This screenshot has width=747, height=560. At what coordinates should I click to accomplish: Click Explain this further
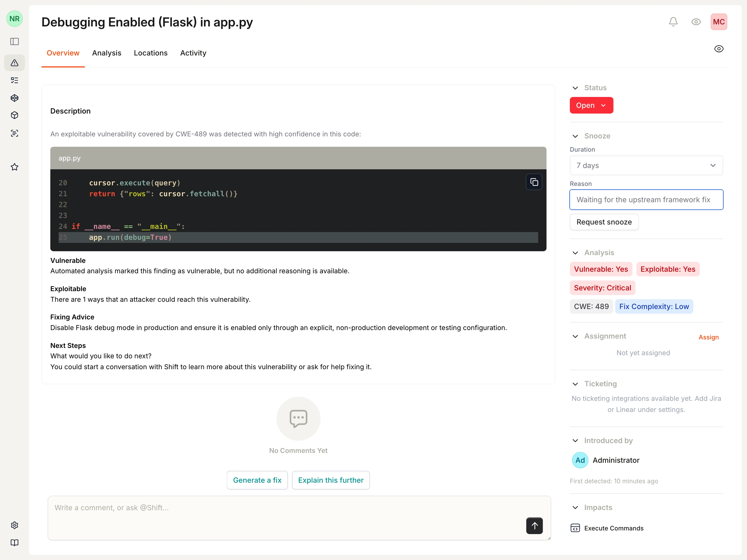coord(331,480)
